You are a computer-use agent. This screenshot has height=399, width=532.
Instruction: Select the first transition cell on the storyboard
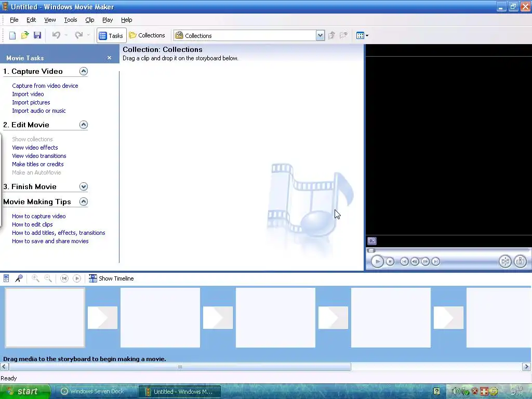pyautogui.click(x=102, y=317)
